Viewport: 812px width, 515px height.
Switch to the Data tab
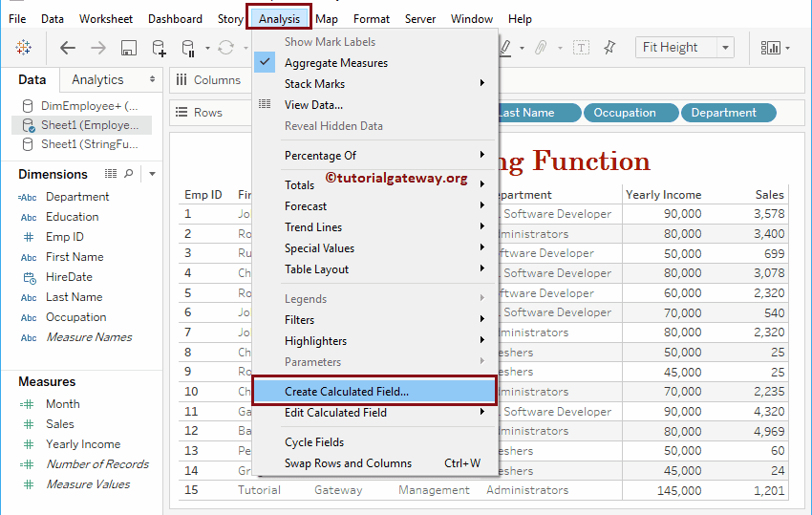[32, 80]
